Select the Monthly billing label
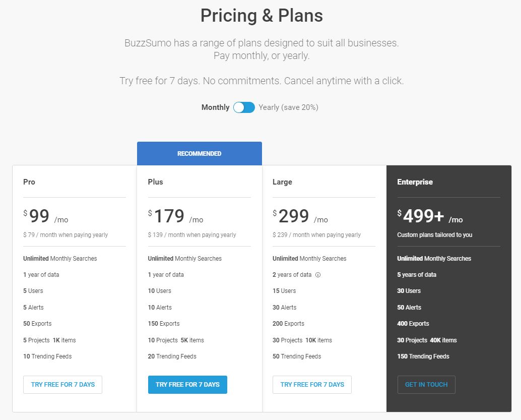The image size is (521, 420). tap(215, 107)
